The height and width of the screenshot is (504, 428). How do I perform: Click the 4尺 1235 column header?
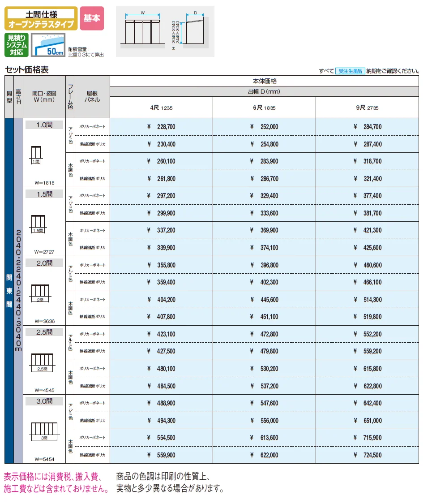(161, 108)
